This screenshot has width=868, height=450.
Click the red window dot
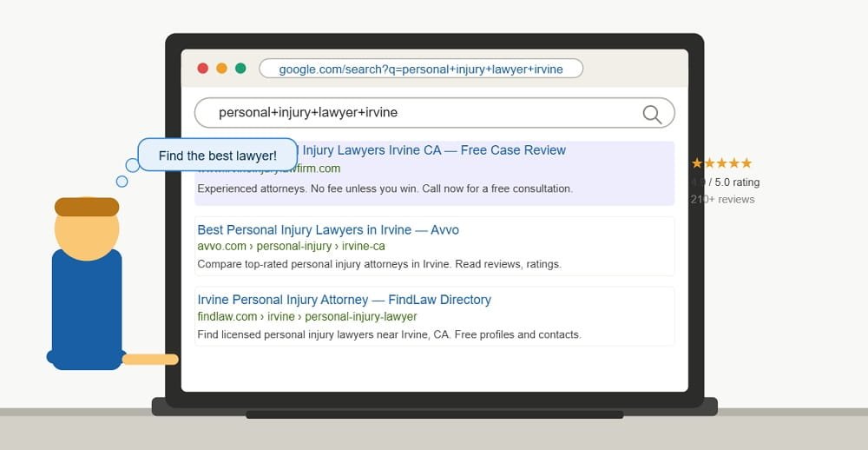[x=202, y=68]
